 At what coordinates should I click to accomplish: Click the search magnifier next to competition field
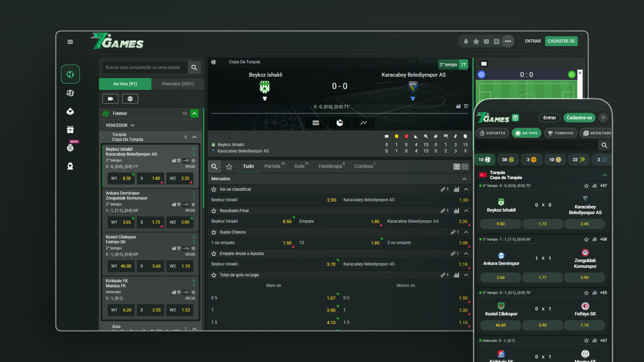click(x=194, y=68)
